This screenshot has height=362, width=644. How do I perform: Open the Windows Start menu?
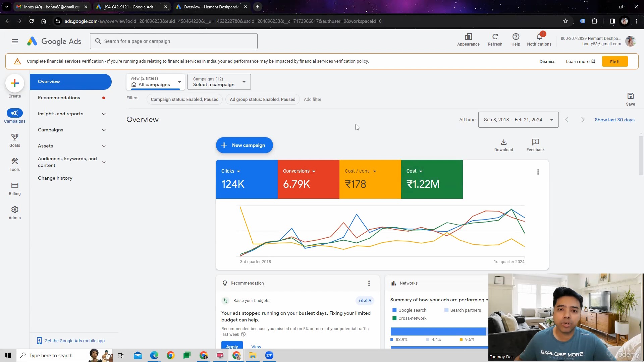[x=8, y=355]
